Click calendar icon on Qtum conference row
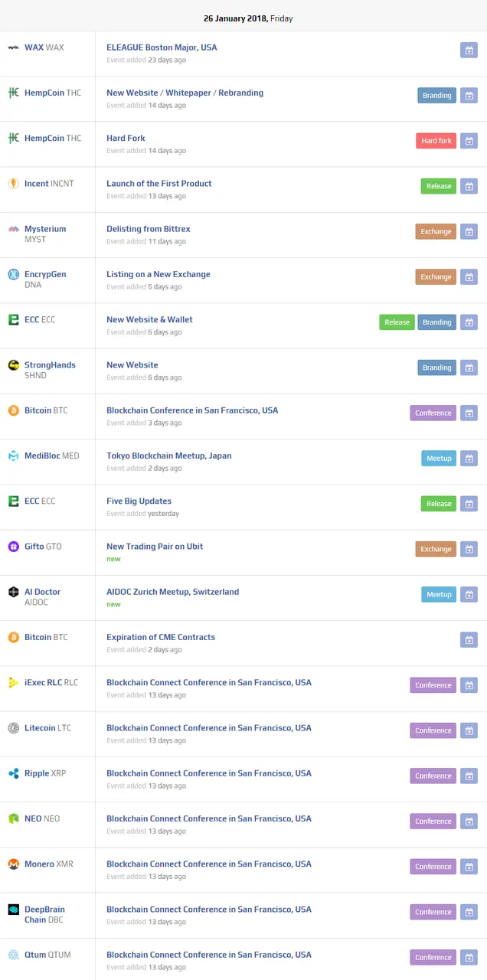Screen dimensions: 487x980 pyautogui.click(x=469, y=957)
